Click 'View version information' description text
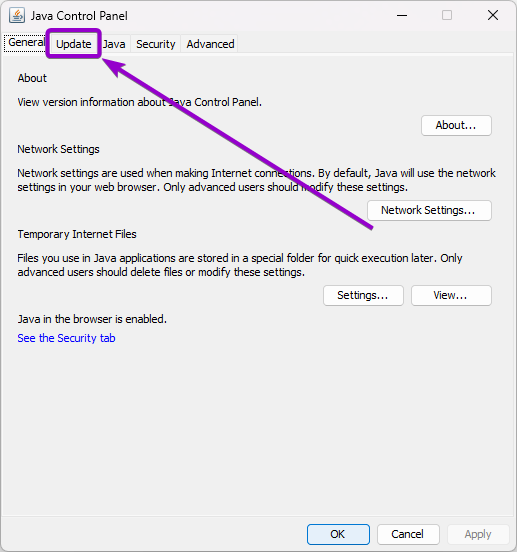Image resolution: width=517 pixels, height=552 pixels. [140, 102]
